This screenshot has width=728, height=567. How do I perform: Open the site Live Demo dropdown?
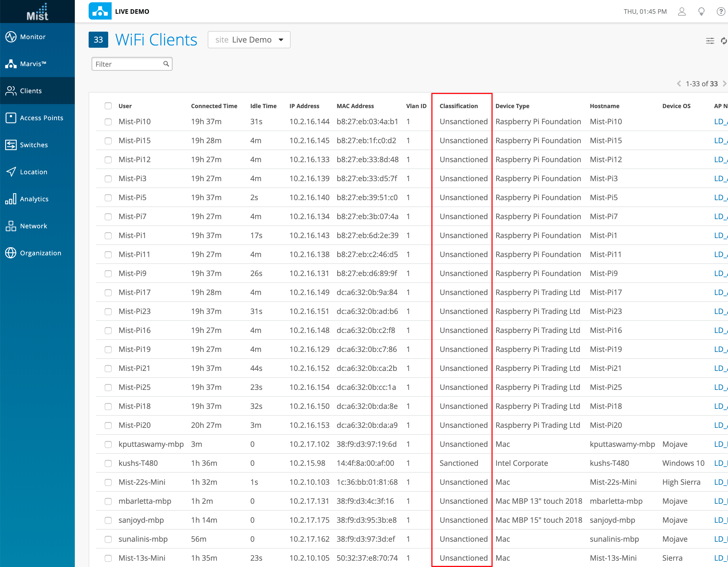tap(249, 40)
